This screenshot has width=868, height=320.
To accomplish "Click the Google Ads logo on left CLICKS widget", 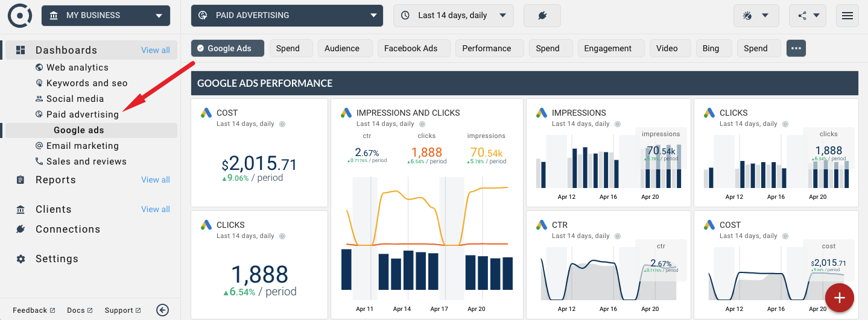I will click(x=206, y=225).
